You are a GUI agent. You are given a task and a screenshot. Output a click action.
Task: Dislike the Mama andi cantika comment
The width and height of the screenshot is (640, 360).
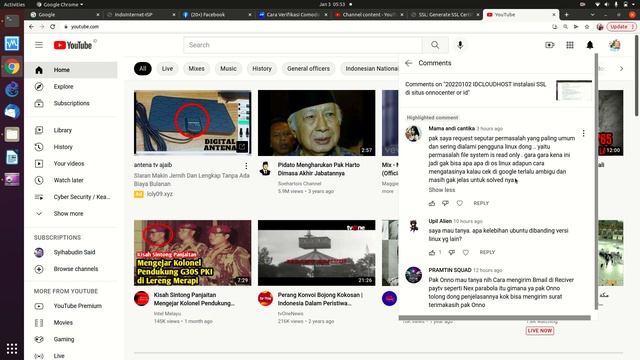445,203
